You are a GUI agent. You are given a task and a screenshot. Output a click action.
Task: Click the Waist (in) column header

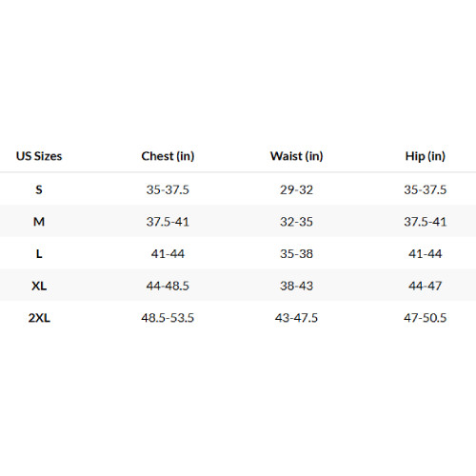click(x=297, y=156)
